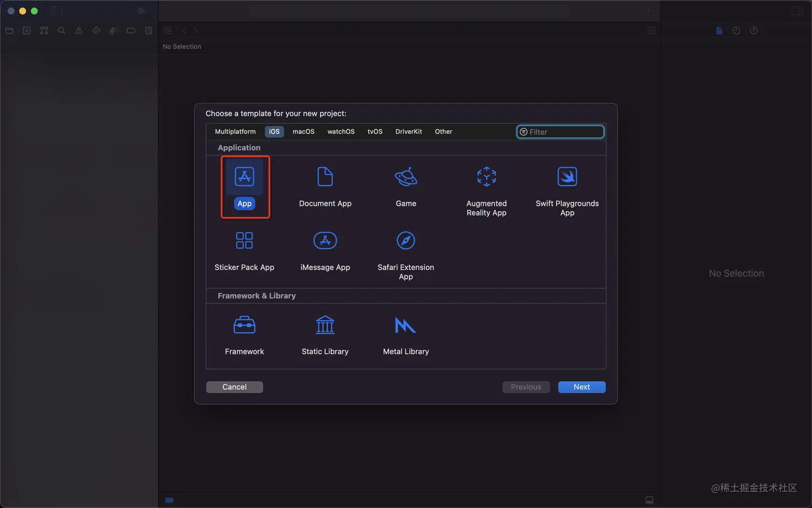The width and height of the screenshot is (812, 508).
Task: Click "Choose a template for your new project:"
Action: 276,113
